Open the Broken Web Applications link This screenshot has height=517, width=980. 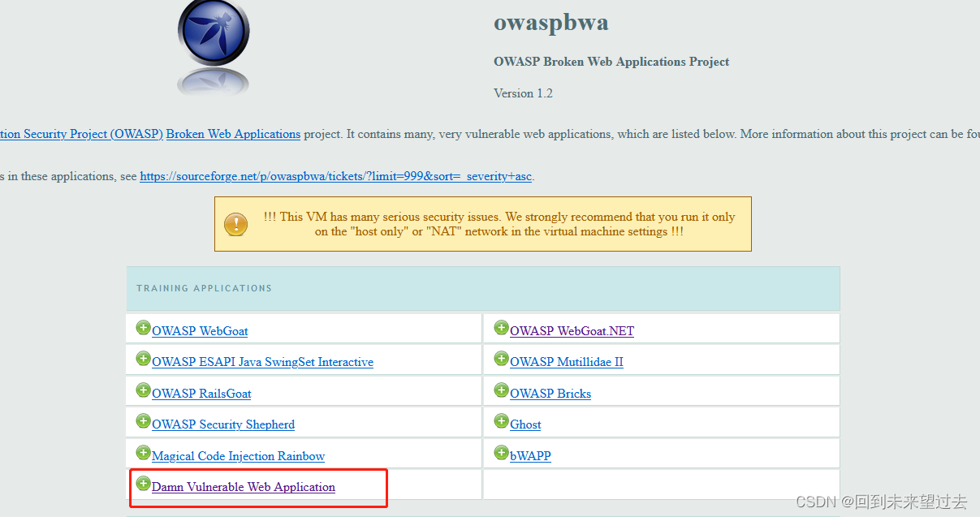tap(233, 134)
